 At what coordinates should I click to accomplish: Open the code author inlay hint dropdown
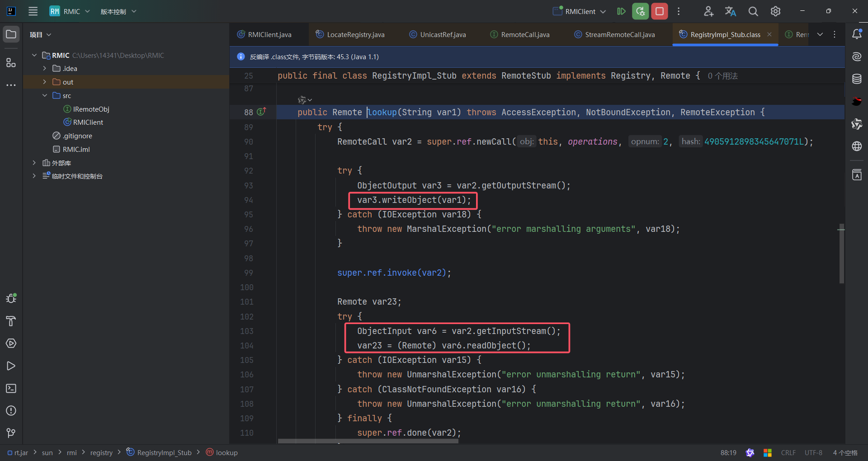point(305,99)
